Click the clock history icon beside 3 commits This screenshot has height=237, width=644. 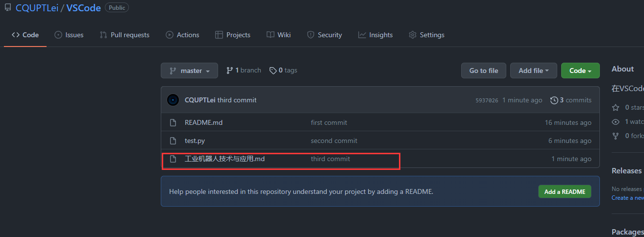click(x=554, y=100)
